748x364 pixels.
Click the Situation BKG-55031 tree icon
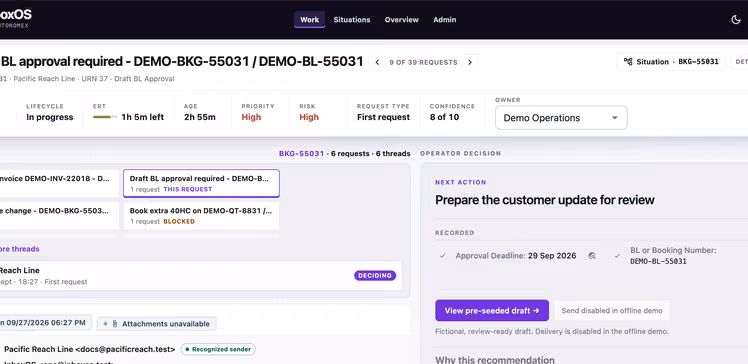(628, 62)
